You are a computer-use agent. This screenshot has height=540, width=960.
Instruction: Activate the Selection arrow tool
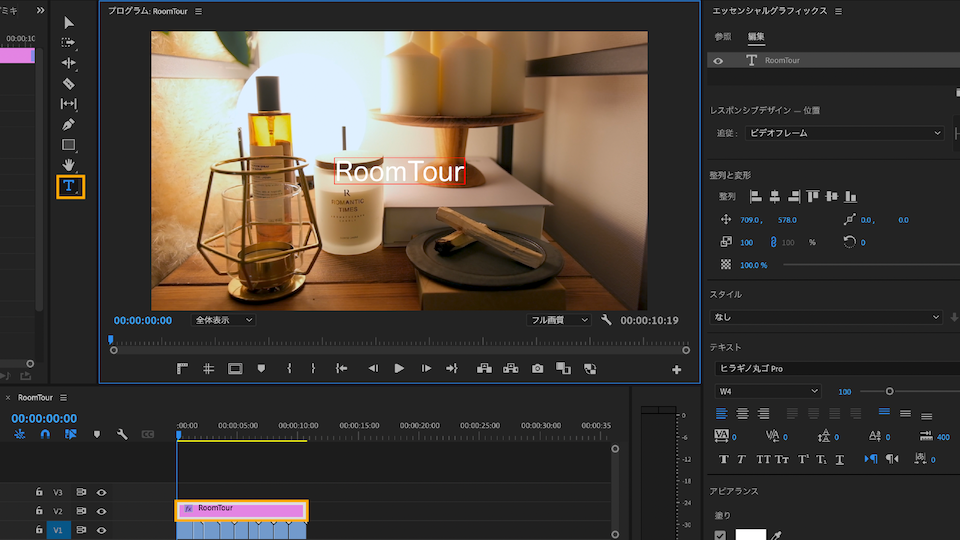tap(69, 22)
